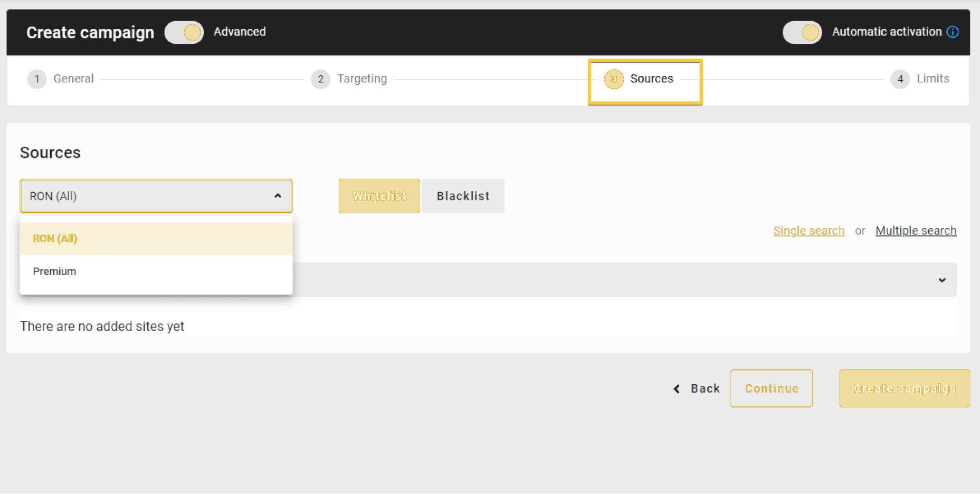The width and height of the screenshot is (980, 494).
Task: Click the Automatic activation info icon
Action: pos(953,32)
